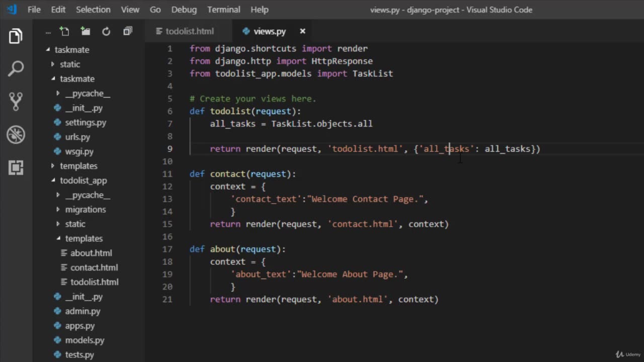Open the Explorer view in activity bar
The height and width of the screenshot is (362, 644).
click(x=16, y=36)
